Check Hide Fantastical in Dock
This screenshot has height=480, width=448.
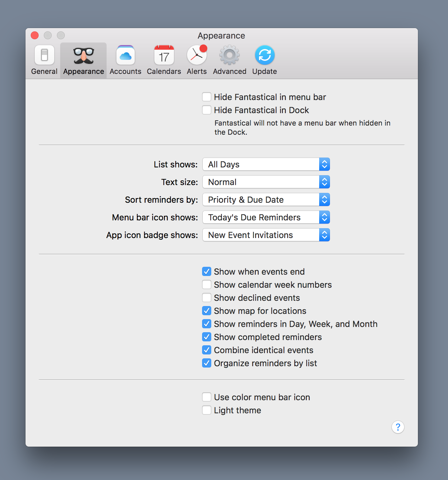click(x=206, y=110)
